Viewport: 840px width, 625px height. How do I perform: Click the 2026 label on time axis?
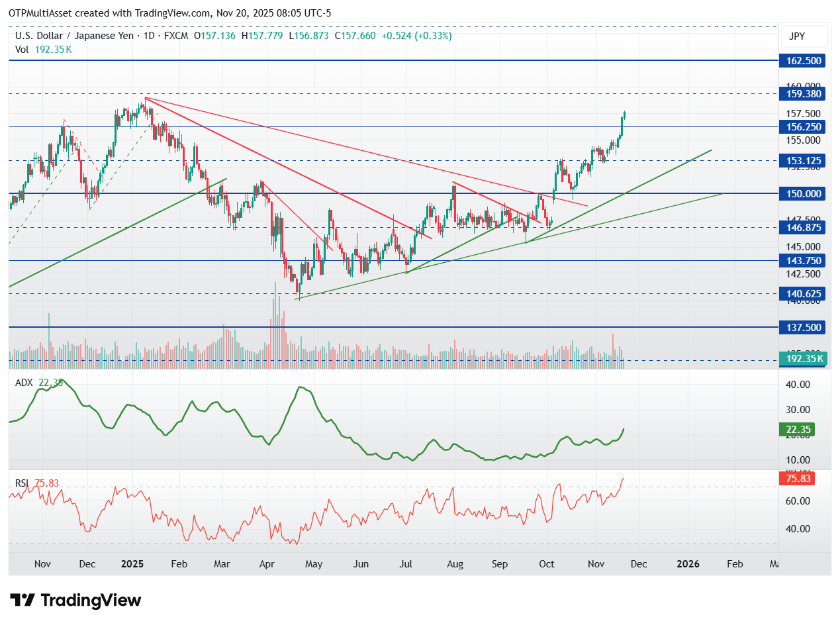pyautogui.click(x=688, y=564)
